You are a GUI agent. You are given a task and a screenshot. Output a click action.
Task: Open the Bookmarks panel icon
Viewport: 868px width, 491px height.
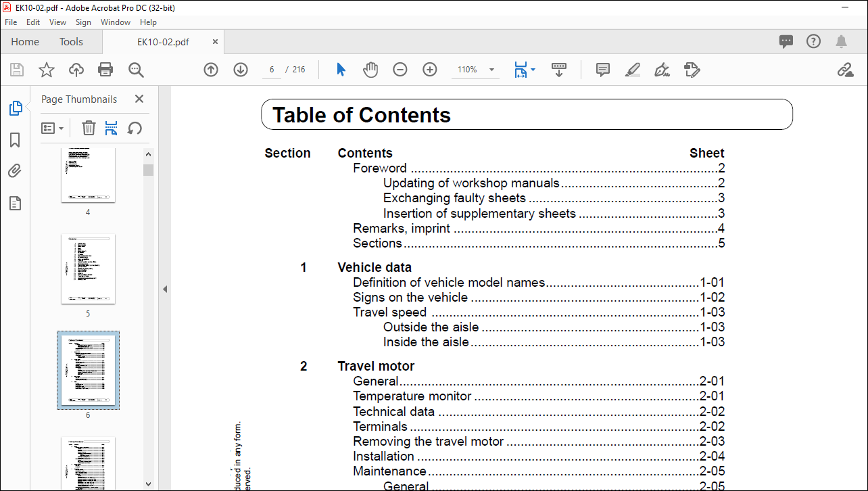pos(15,140)
